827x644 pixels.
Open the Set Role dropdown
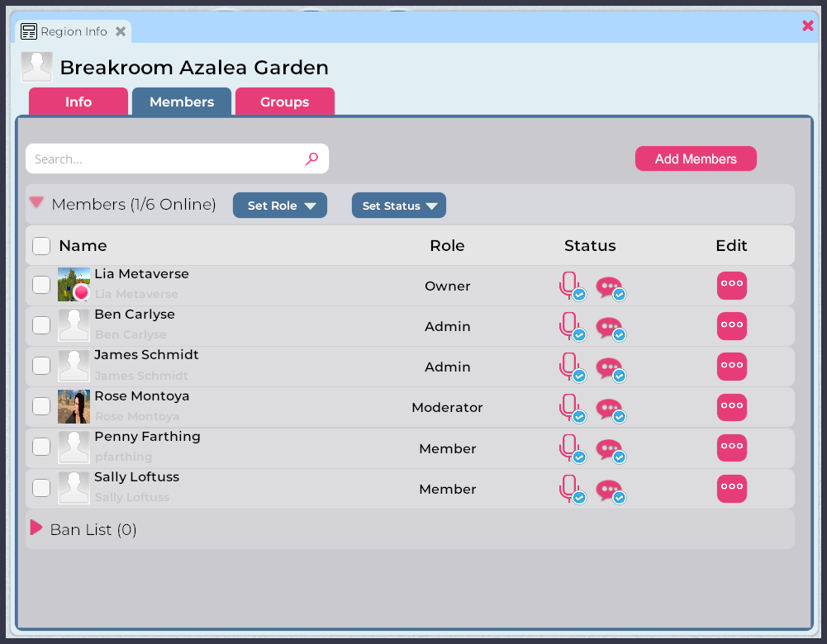279,205
